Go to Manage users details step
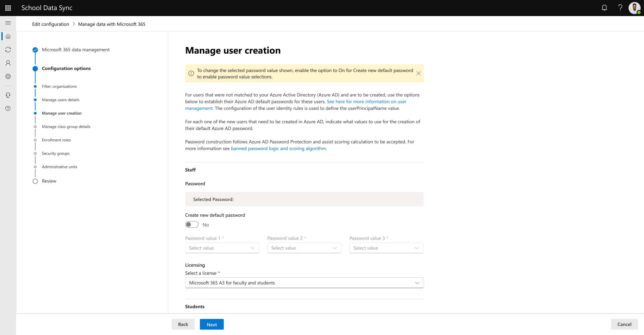644x335 pixels. coord(61,100)
